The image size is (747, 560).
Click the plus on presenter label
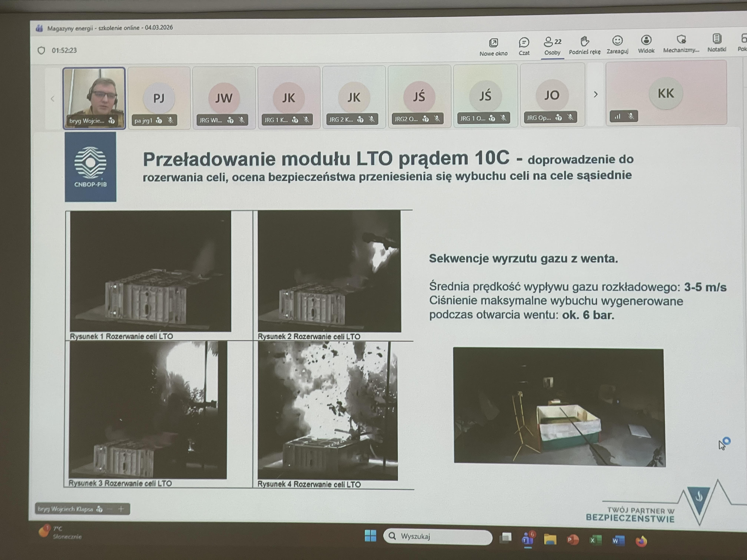click(121, 509)
